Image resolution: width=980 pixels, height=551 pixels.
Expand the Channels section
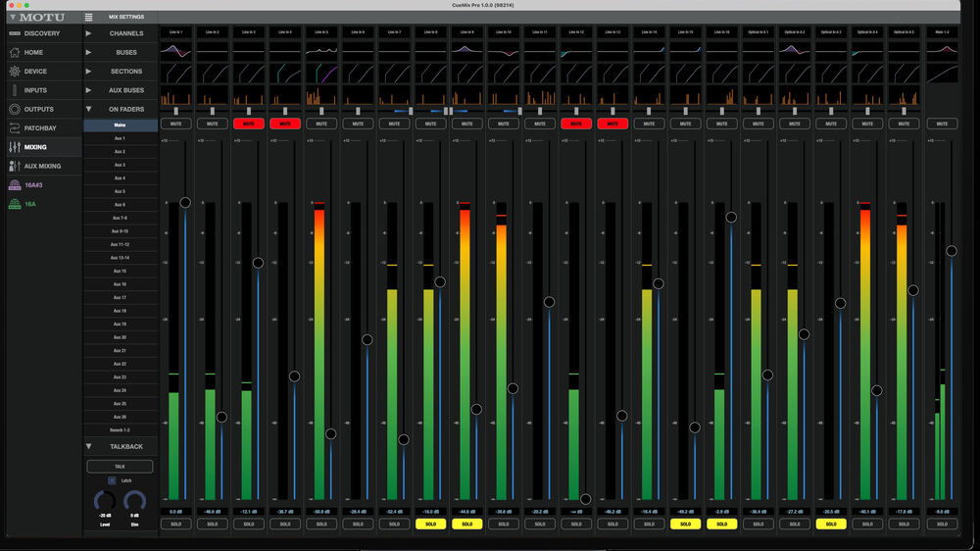(89, 33)
